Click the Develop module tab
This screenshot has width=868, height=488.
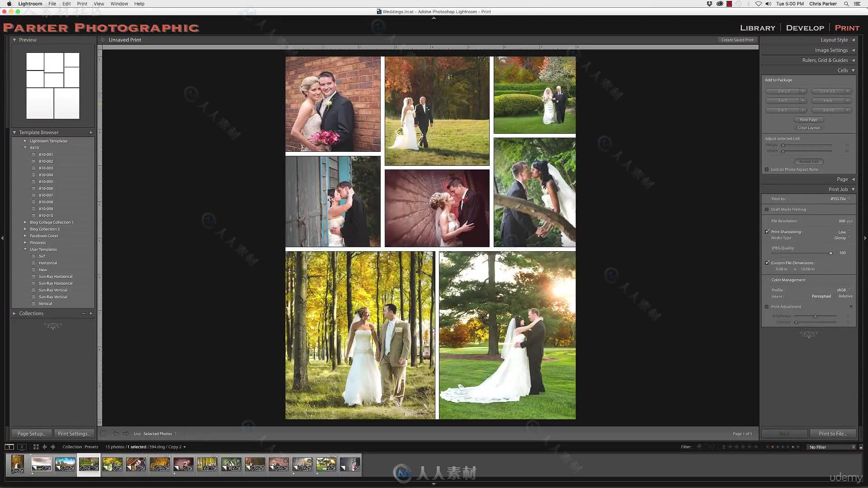coord(805,28)
